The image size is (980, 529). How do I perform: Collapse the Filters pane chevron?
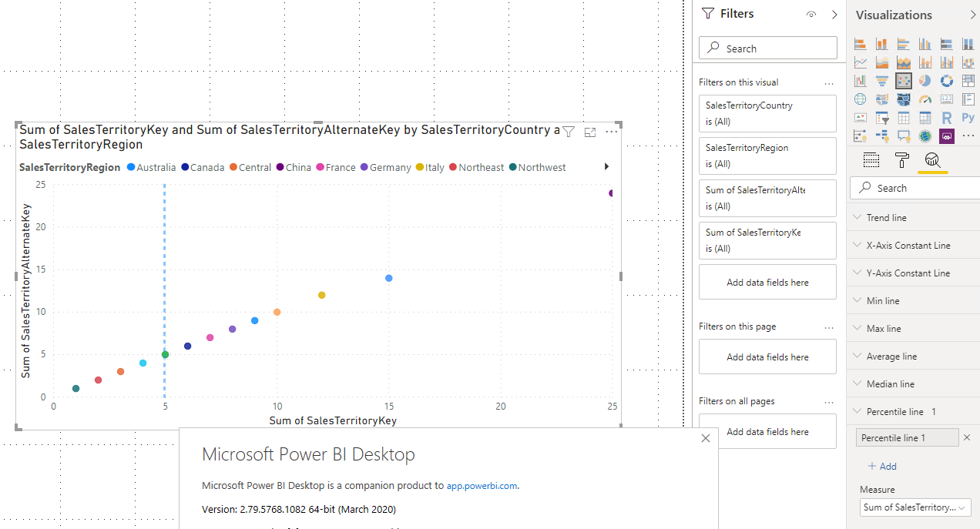pyautogui.click(x=834, y=14)
